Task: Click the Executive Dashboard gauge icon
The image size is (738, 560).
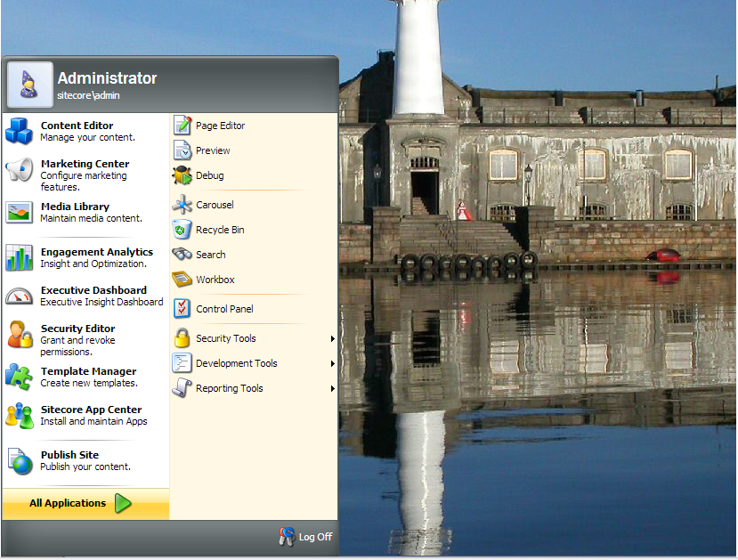Action: (20, 296)
